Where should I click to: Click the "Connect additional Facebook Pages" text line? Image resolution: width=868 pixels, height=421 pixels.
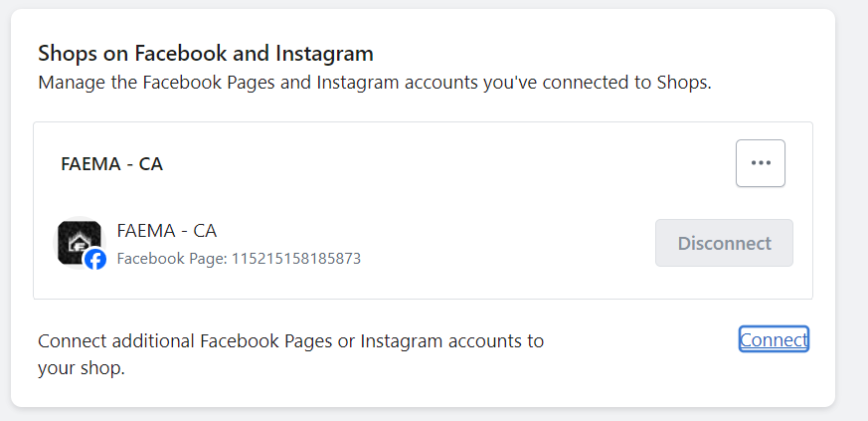pos(290,341)
